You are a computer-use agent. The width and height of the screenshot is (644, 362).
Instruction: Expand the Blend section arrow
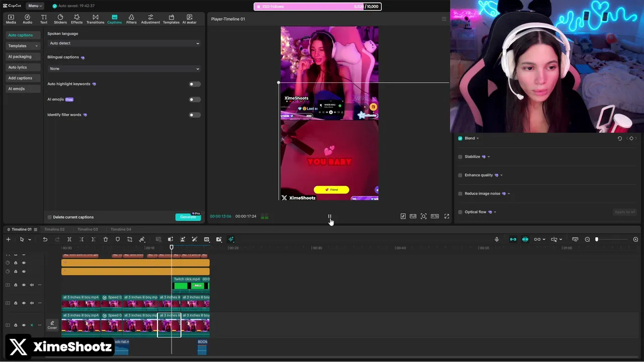[477, 138]
